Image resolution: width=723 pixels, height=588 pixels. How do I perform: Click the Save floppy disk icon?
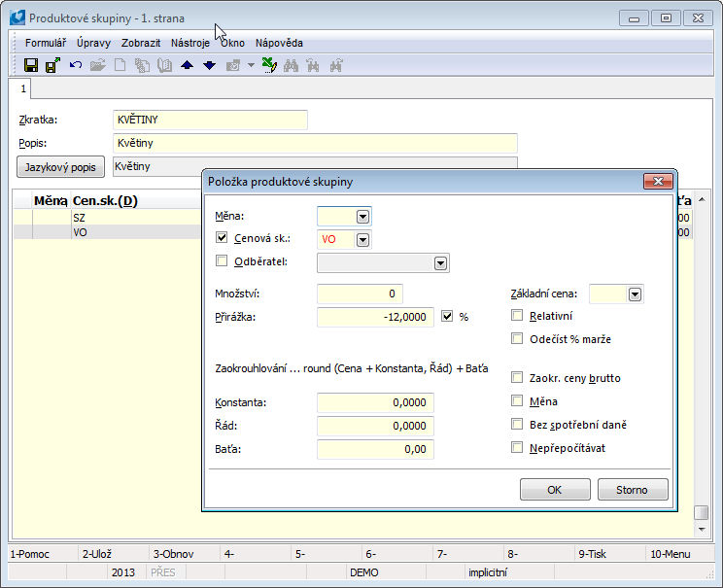pos(31,65)
